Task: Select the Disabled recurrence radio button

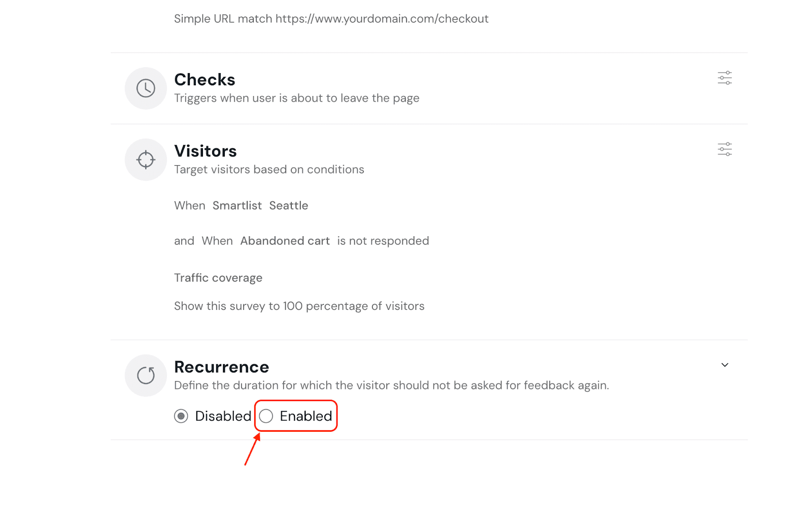Action: click(181, 416)
